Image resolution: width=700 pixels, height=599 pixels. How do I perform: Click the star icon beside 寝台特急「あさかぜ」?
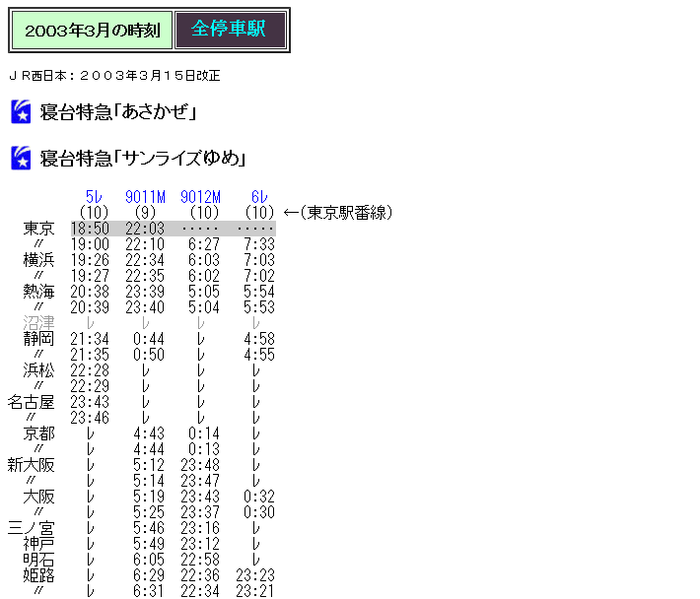(21, 111)
